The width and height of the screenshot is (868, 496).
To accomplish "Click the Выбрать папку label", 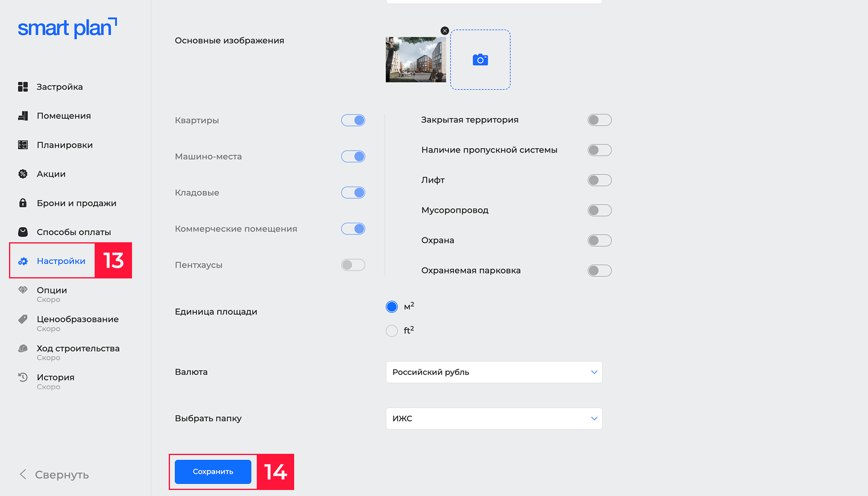I will point(208,418).
